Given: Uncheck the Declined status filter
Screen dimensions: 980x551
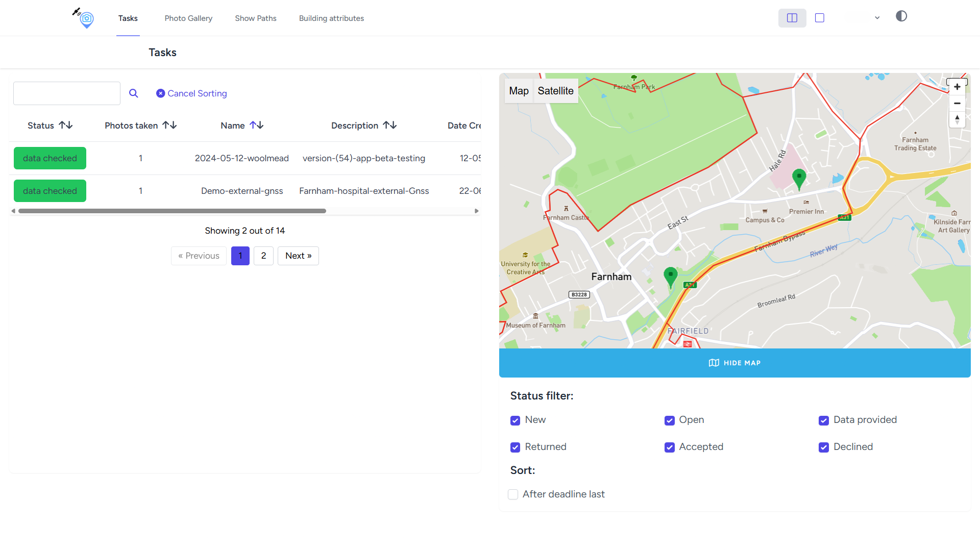Looking at the screenshot, I should click(823, 447).
